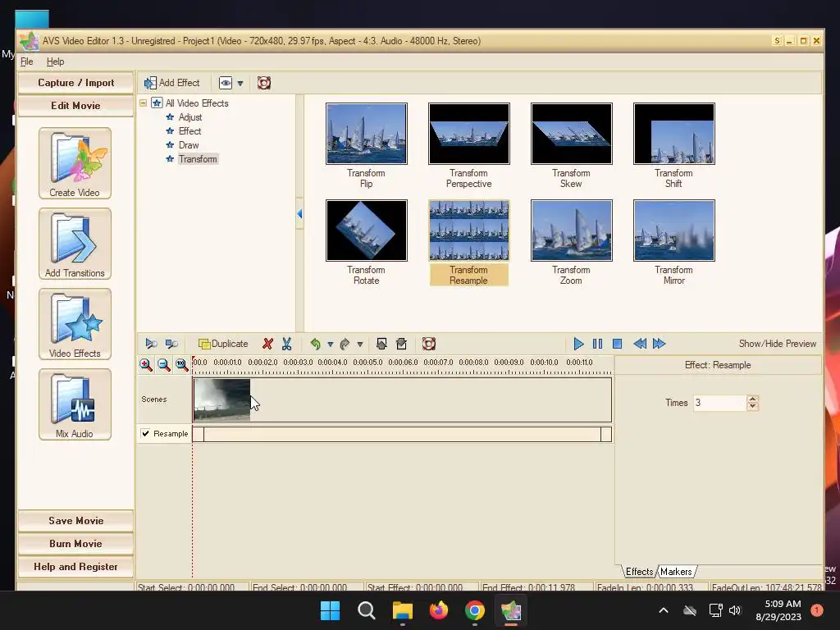840x630 pixels.
Task: Click the Help and Register button
Action: [75, 567]
